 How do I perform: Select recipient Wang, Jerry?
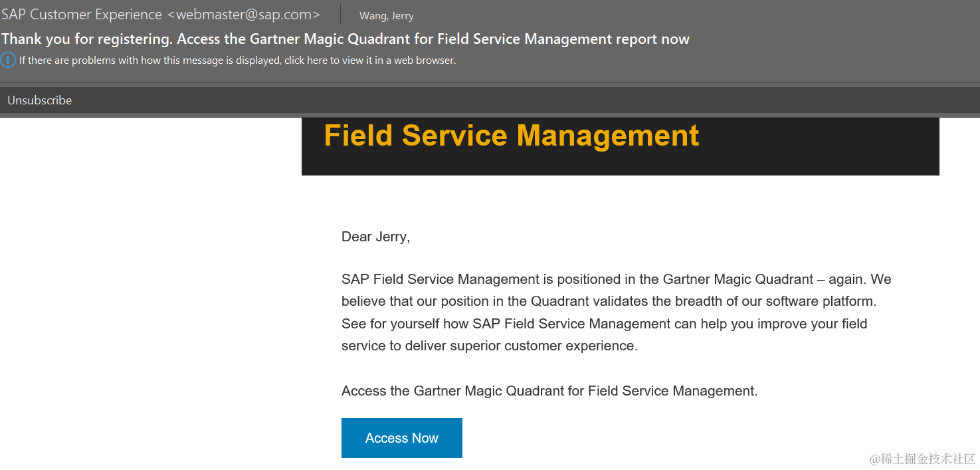point(386,16)
